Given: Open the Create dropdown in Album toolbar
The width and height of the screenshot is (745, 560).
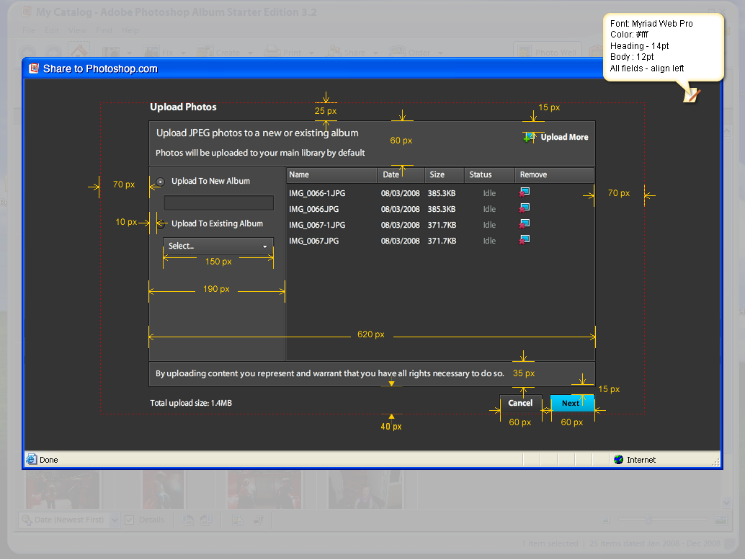Looking at the screenshot, I should pos(250,53).
